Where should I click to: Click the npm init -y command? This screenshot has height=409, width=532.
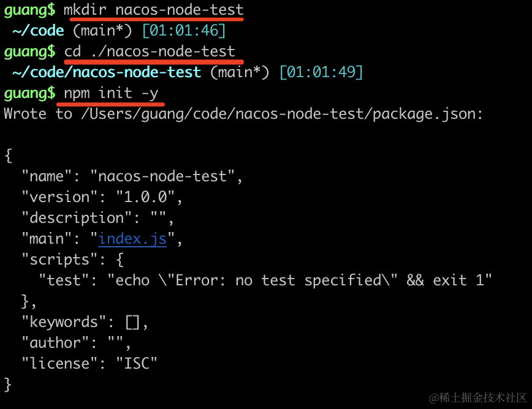point(115,93)
